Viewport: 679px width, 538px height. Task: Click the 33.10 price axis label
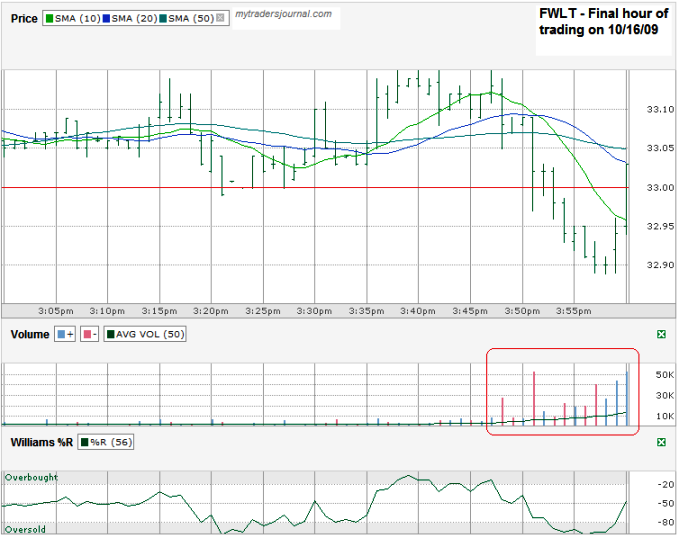tap(660, 110)
